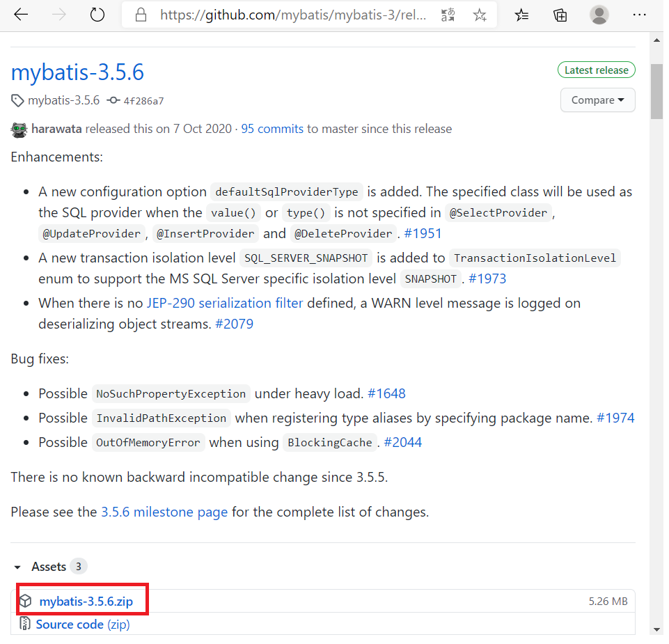Click the Bug fixes: heading text
Image resolution: width=669 pixels, height=644 pixels.
tap(40, 359)
